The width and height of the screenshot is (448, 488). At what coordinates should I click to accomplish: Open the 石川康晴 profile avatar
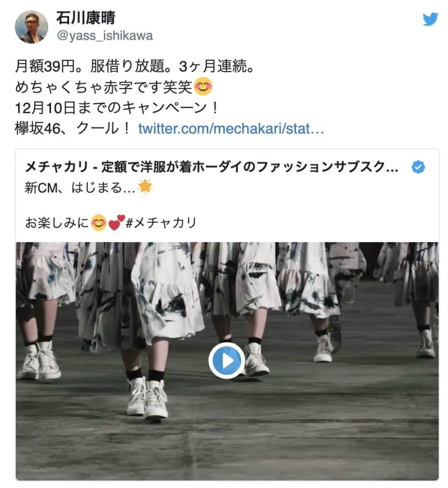[31, 27]
